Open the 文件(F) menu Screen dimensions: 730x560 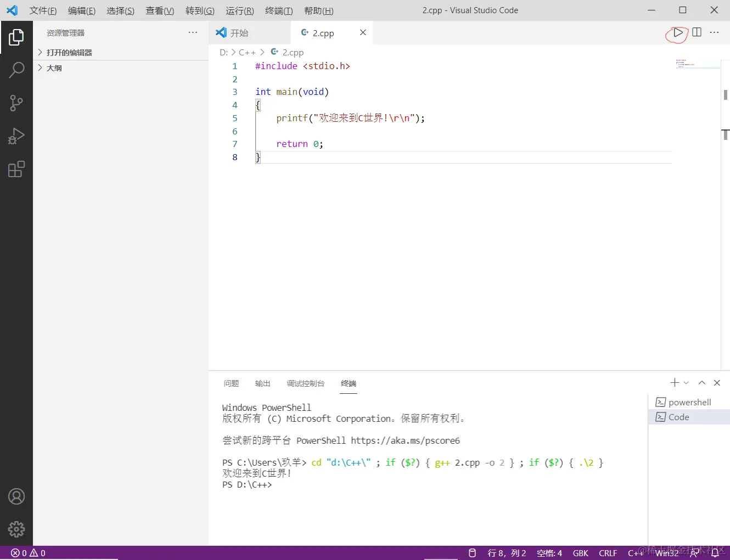[43, 10]
